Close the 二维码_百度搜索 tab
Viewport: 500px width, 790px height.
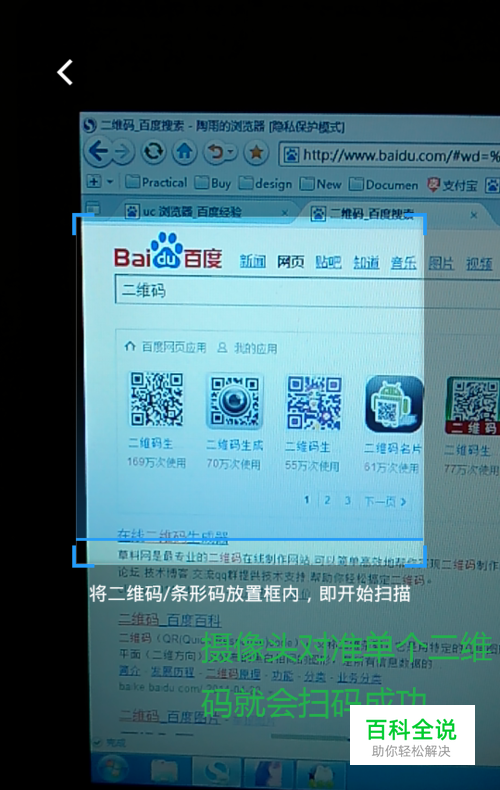tap(474, 215)
